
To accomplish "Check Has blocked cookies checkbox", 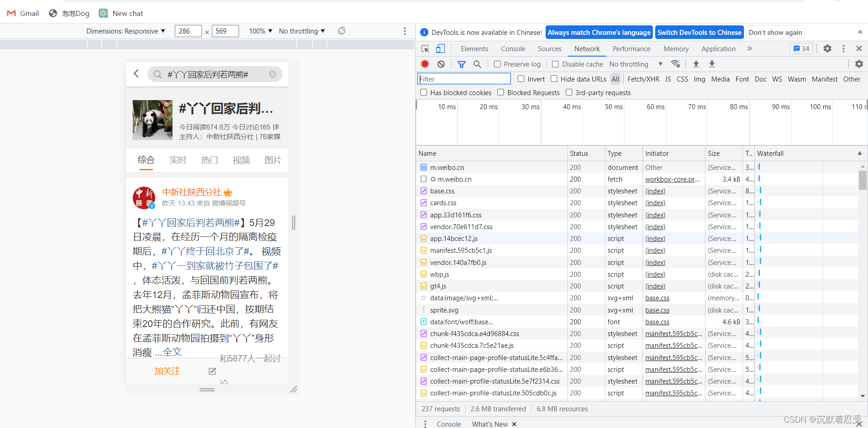I will click(x=423, y=92).
